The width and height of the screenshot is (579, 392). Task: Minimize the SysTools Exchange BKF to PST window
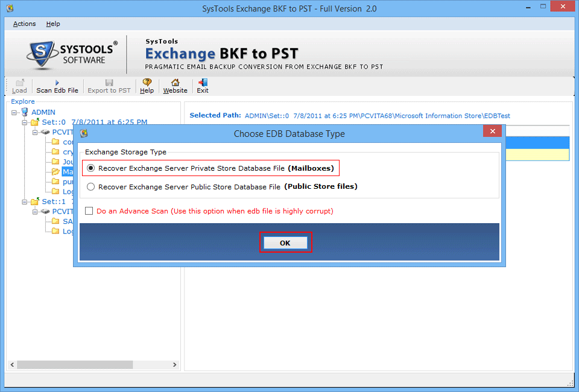528,7
